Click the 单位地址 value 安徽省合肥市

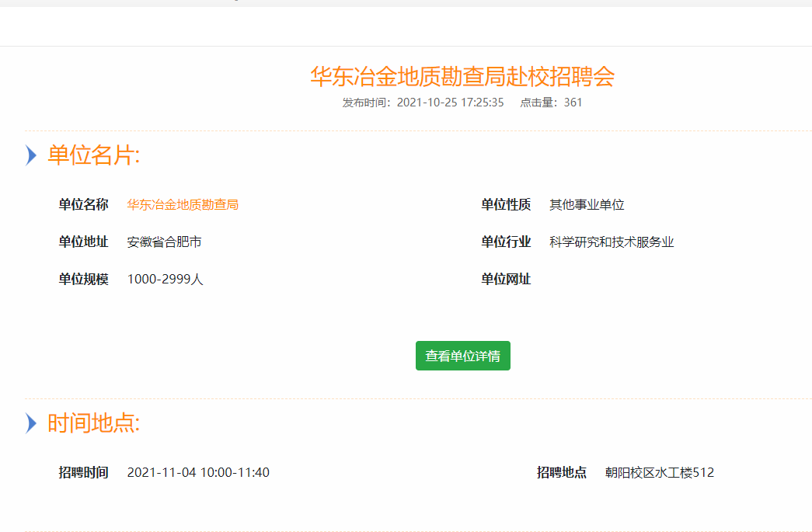click(x=164, y=242)
